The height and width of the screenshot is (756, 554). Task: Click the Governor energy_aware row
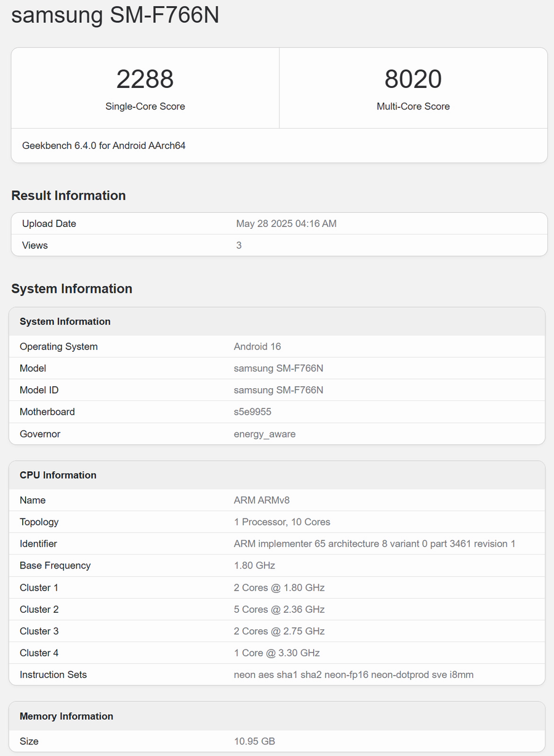(x=277, y=434)
